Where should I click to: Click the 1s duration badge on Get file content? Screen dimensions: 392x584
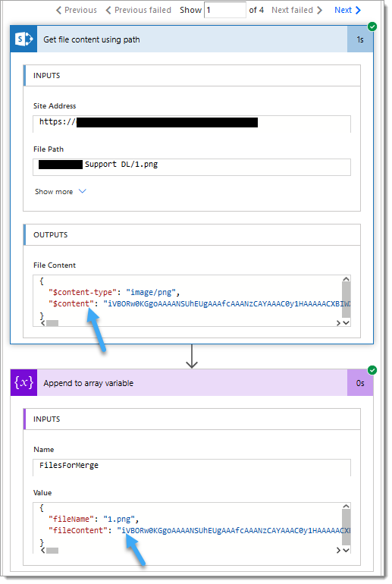point(360,39)
